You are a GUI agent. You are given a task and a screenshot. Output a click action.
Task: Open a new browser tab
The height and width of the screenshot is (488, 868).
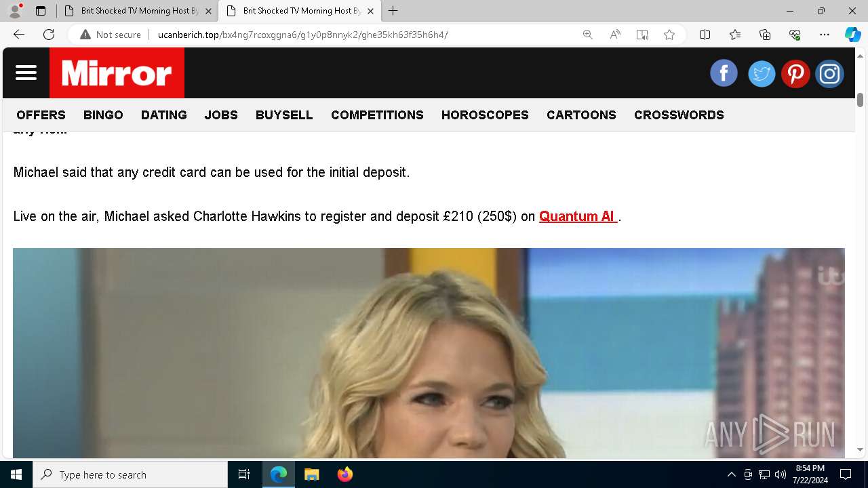coord(393,11)
